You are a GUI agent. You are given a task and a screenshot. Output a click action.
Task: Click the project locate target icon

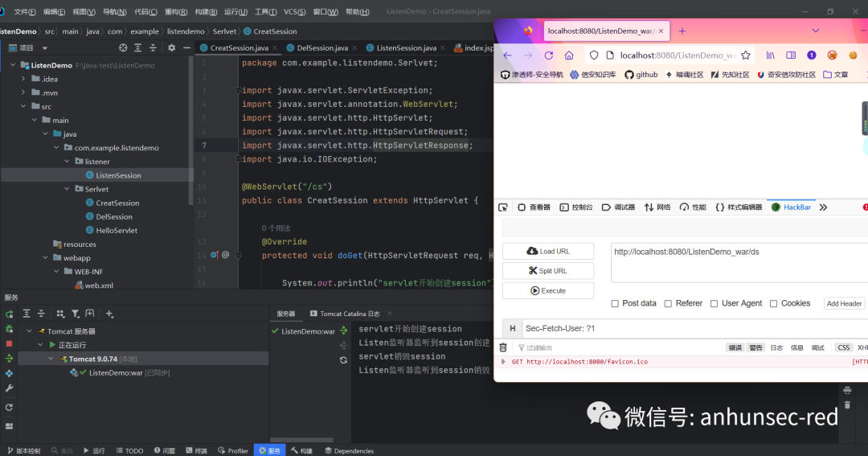123,47
